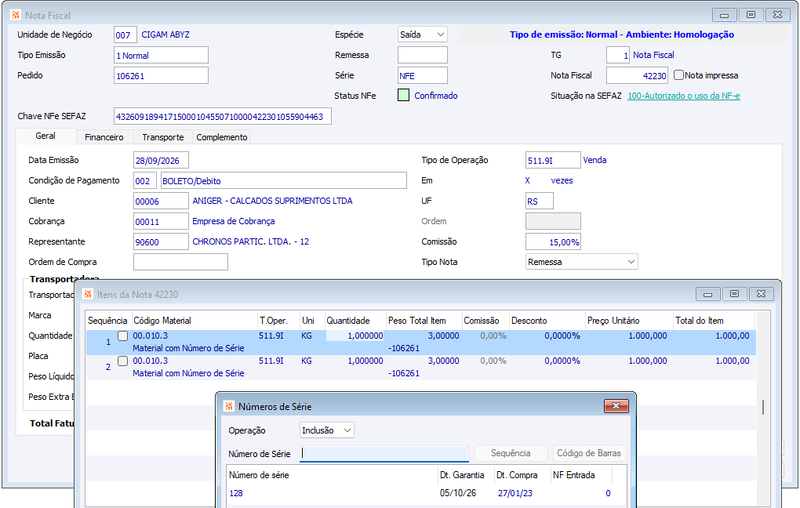
Task: Click the Preço Unitário column header
Action: [x=629, y=320]
